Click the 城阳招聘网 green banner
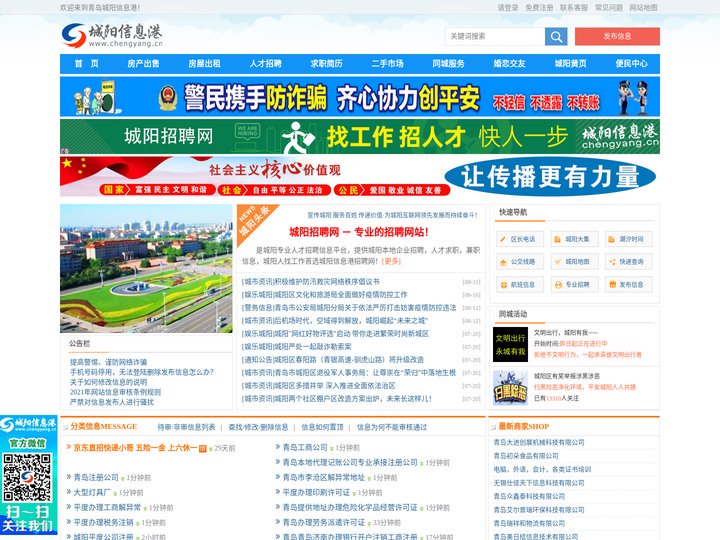The height and width of the screenshot is (540, 720). (360, 136)
